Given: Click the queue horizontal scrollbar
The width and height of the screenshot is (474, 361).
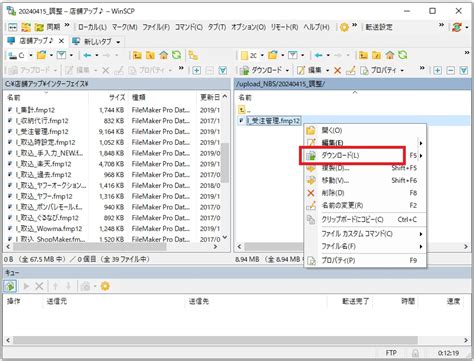Looking at the screenshot, I should point(215,340).
